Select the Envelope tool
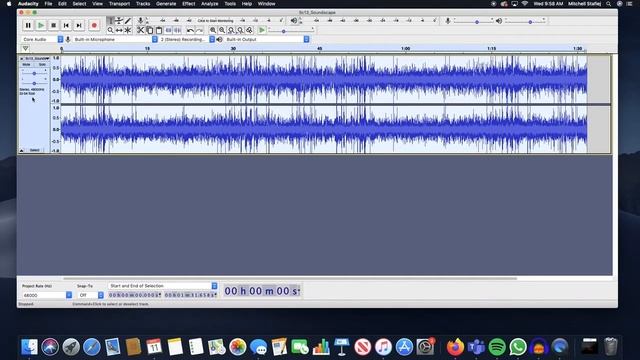 point(119,20)
